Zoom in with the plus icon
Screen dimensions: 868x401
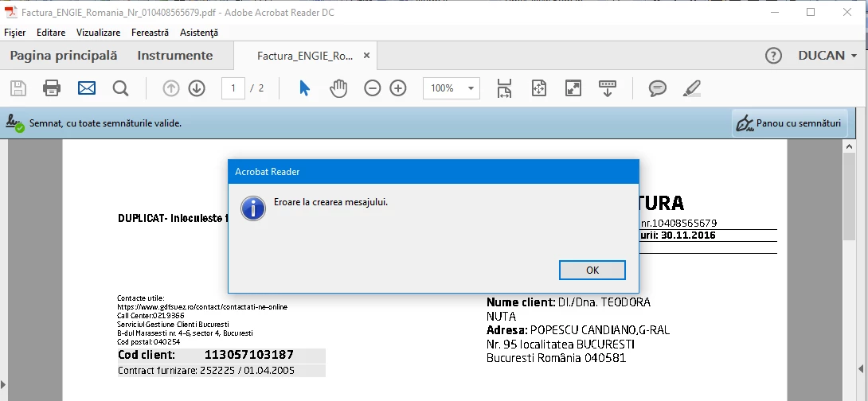click(398, 88)
